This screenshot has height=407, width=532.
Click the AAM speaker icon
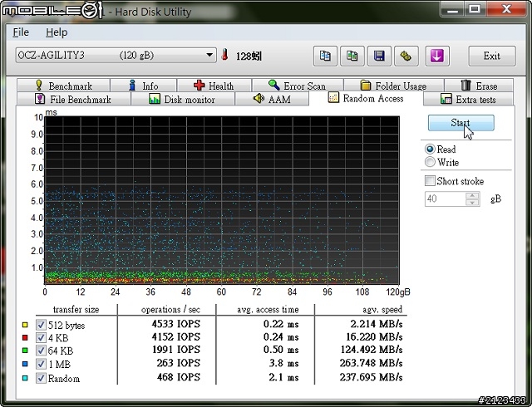259,99
